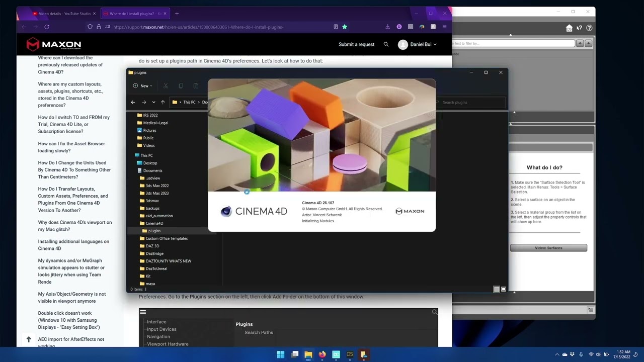Viewport: 644px width, 362px height.
Task: Click the Firefox bookmark star icon
Action: [345, 27]
